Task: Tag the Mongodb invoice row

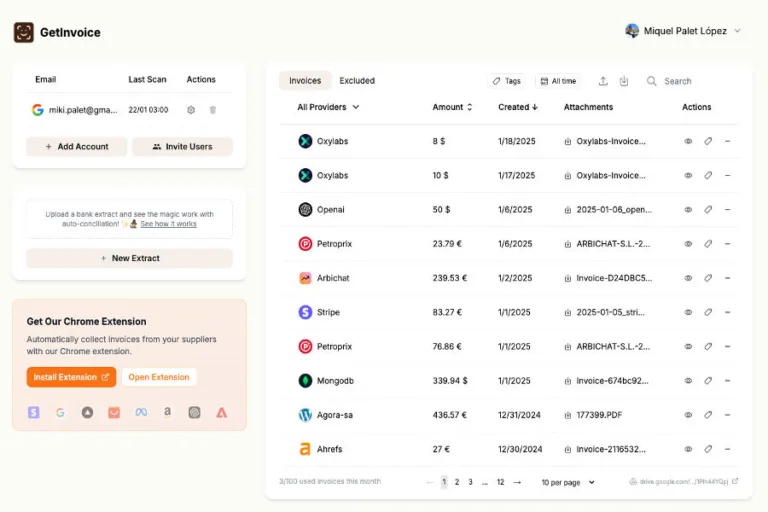Action: [708, 381]
